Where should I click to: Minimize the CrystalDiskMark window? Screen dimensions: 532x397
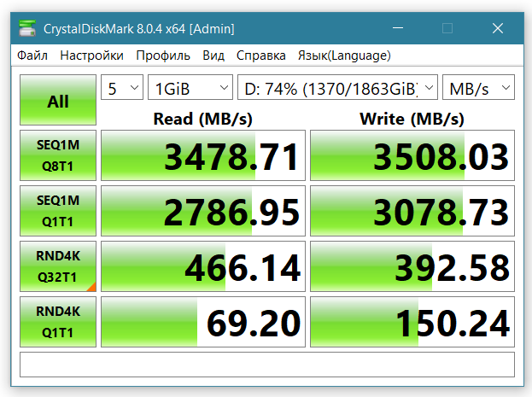(x=398, y=28)
